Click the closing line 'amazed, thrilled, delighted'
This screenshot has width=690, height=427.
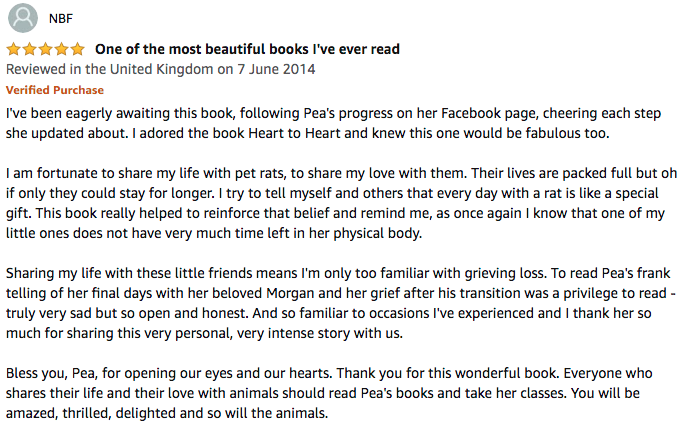[167, 413]
